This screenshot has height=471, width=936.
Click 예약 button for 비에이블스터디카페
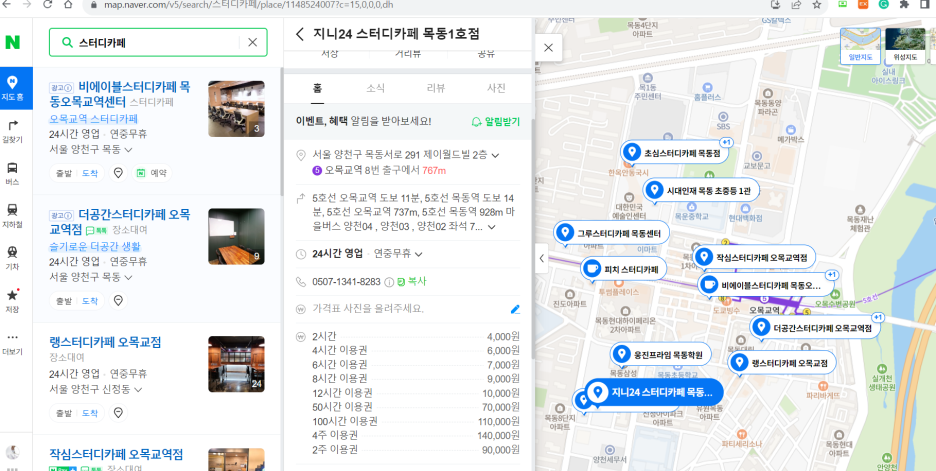[x=152, y=173]
